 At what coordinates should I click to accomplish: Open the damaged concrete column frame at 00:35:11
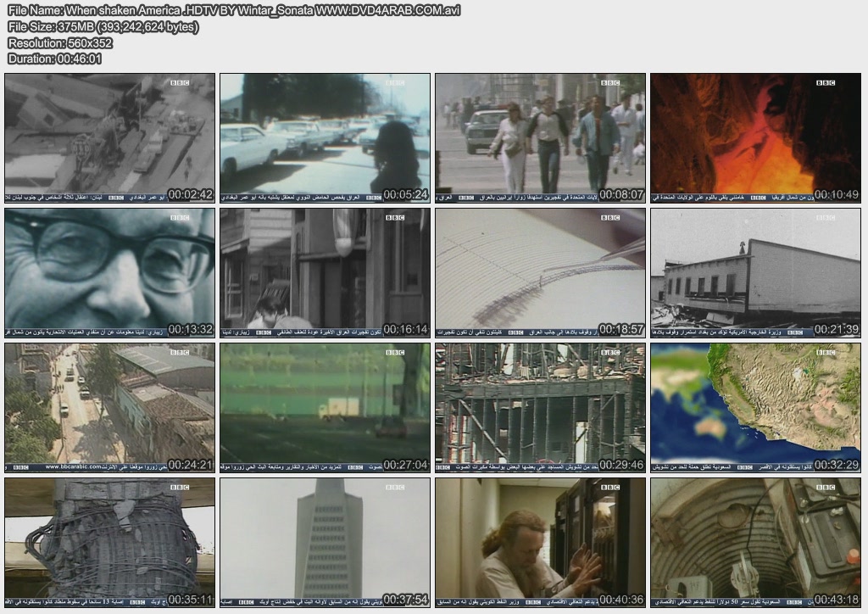109,543
